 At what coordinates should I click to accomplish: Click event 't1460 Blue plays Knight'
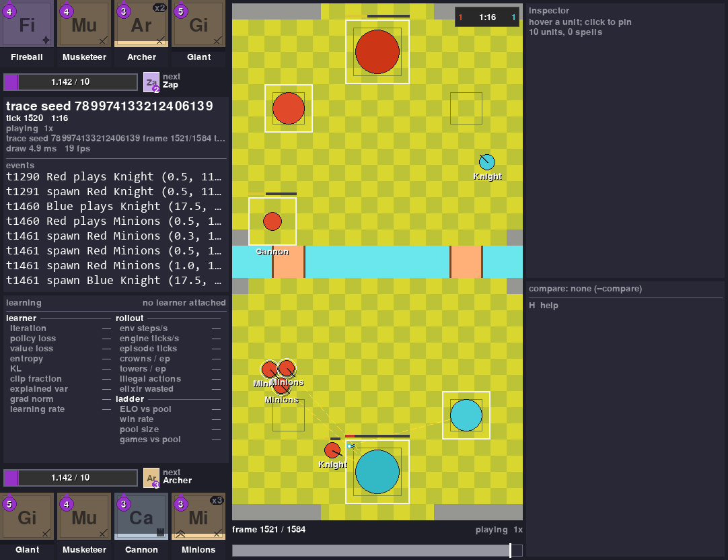pos(114,206)
